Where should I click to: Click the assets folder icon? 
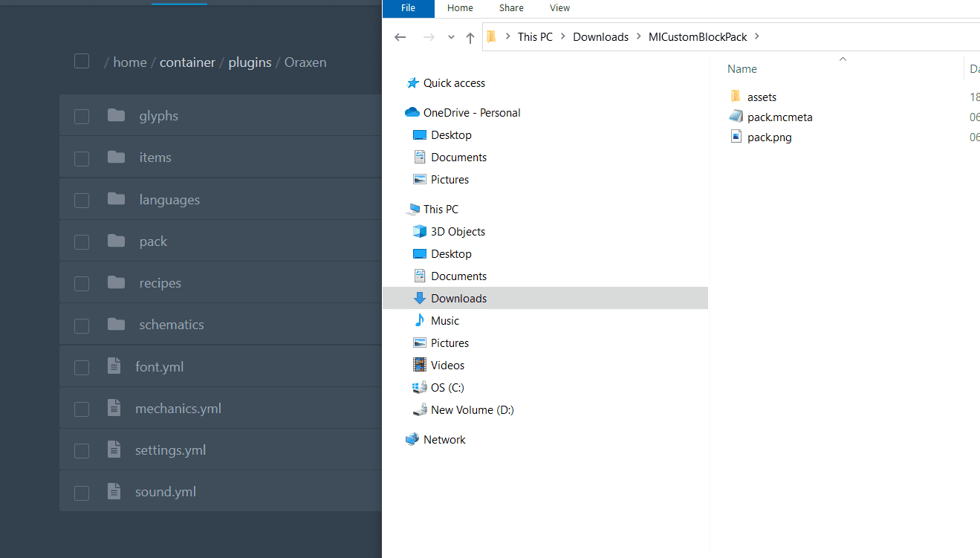tap(736, 97)
